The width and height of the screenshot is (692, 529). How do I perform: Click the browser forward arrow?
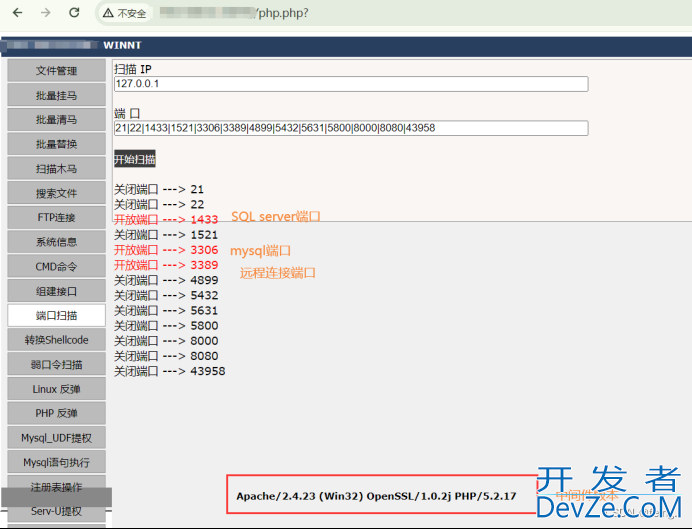click(46, 13)
